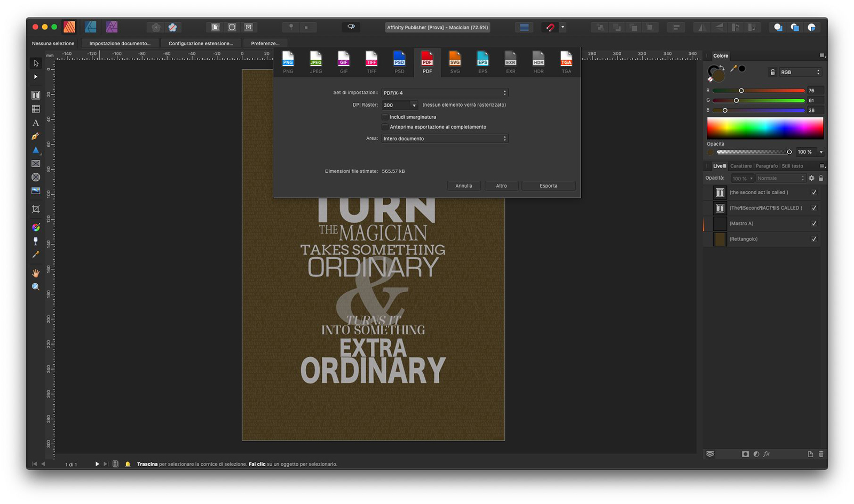Click the eyedropper in Colore panel

point(733,69)
